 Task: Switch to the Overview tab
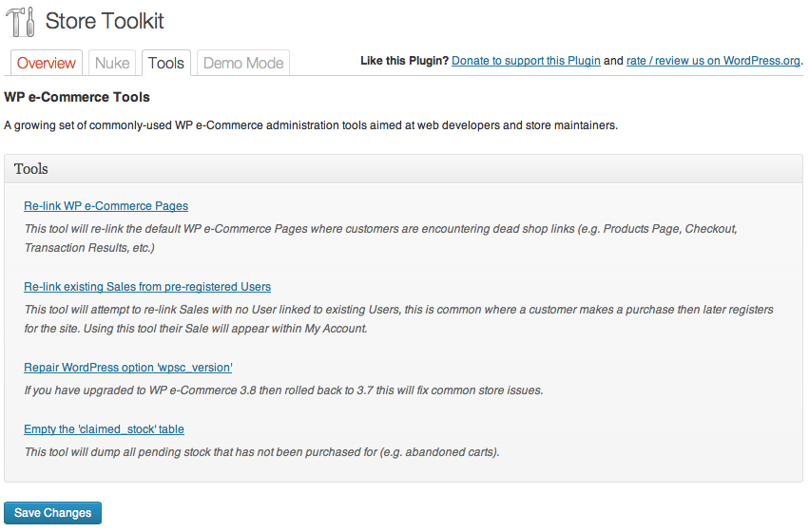point(47,63)
